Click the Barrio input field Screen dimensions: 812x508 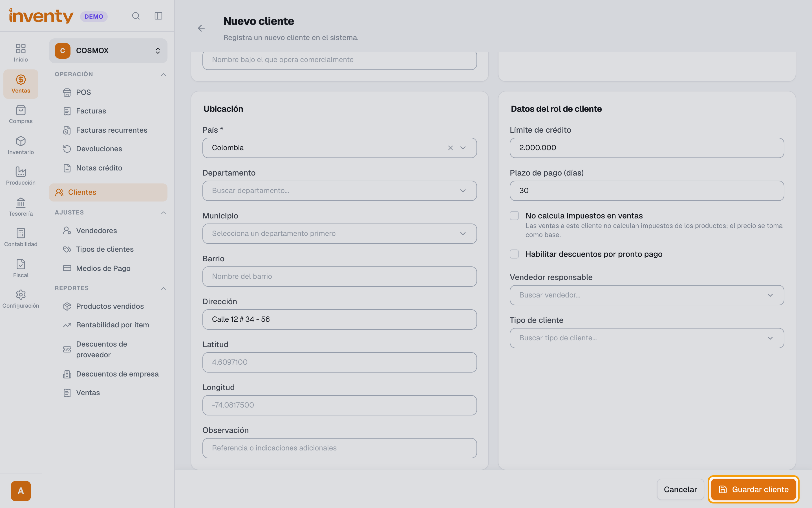(x=339, y=277)
